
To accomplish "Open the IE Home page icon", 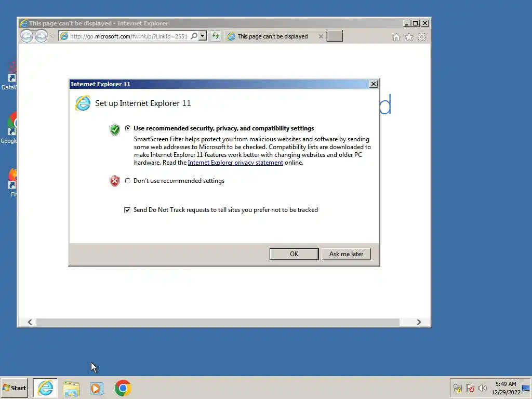I will (396, 37).
